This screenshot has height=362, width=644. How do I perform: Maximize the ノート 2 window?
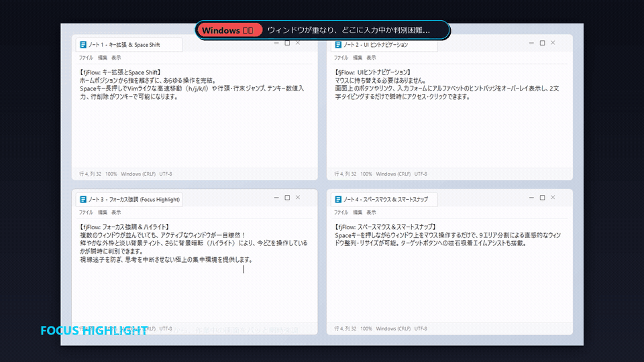pyautogui.click(x=542, y=43)
